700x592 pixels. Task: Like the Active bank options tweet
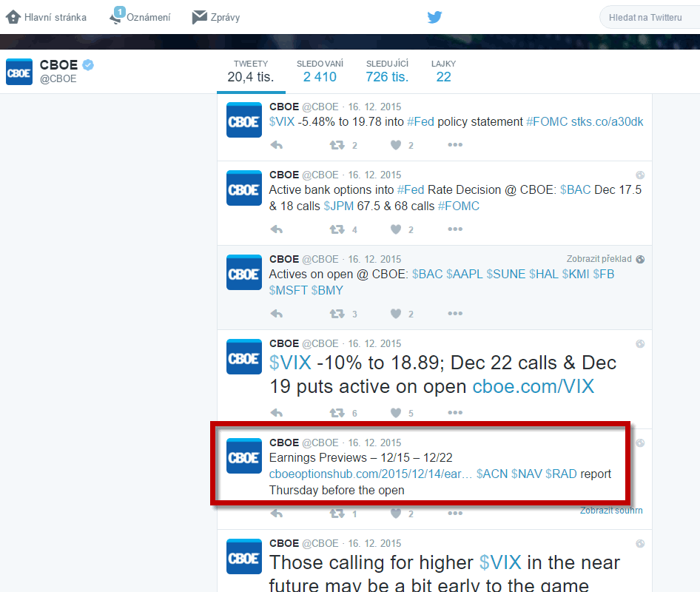(x=396, y=229)
